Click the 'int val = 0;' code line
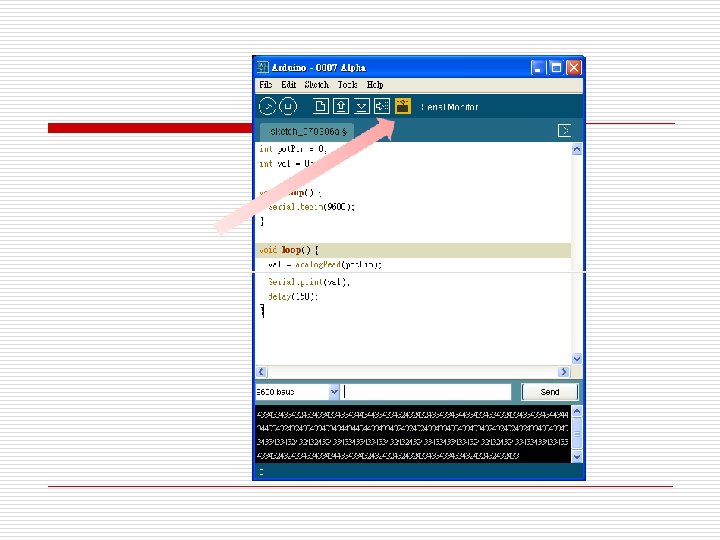 287,163
